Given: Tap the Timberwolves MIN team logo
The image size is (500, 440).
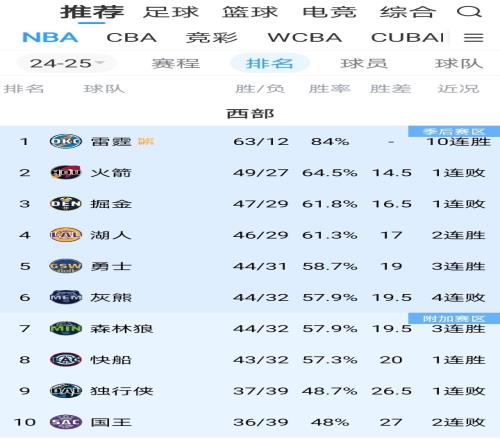Looking at the screenshot, I should (66, 328).
